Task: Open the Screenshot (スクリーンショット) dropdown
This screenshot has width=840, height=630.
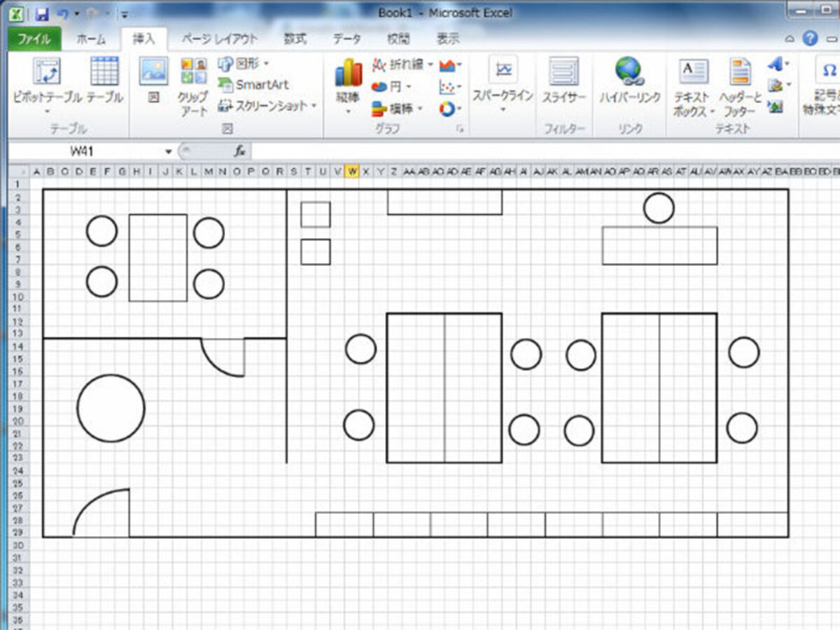Action: click(x=267, y=106)
